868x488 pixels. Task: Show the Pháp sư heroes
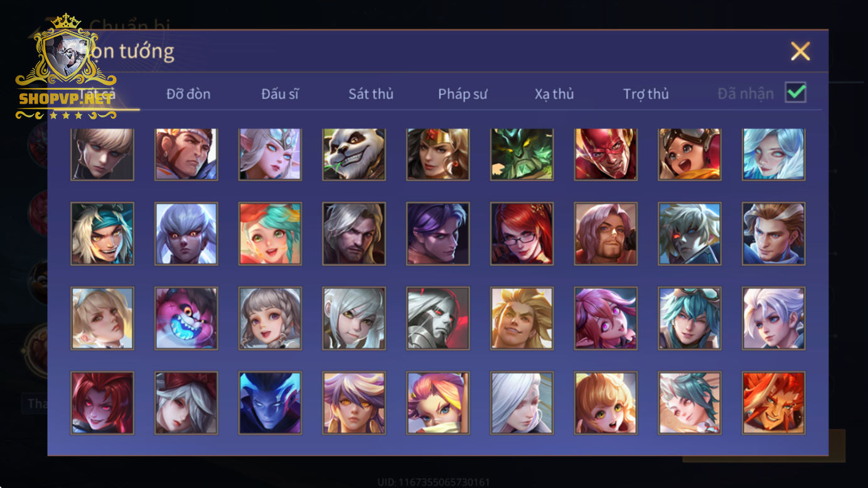(463, 94)
